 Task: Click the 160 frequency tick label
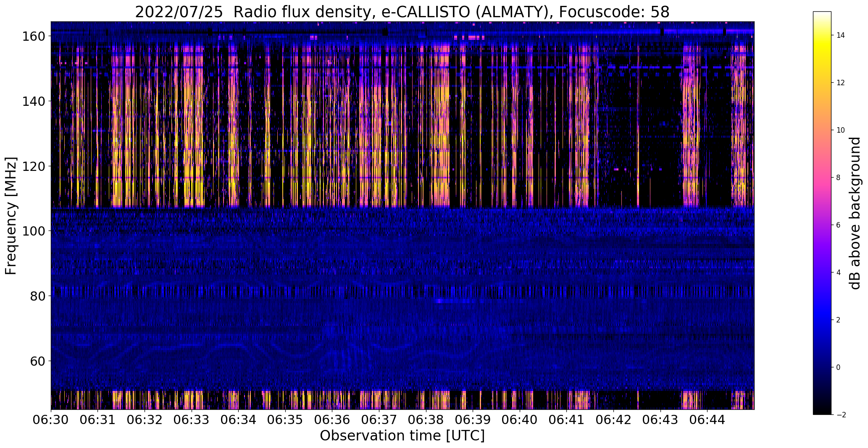point(34,36)
